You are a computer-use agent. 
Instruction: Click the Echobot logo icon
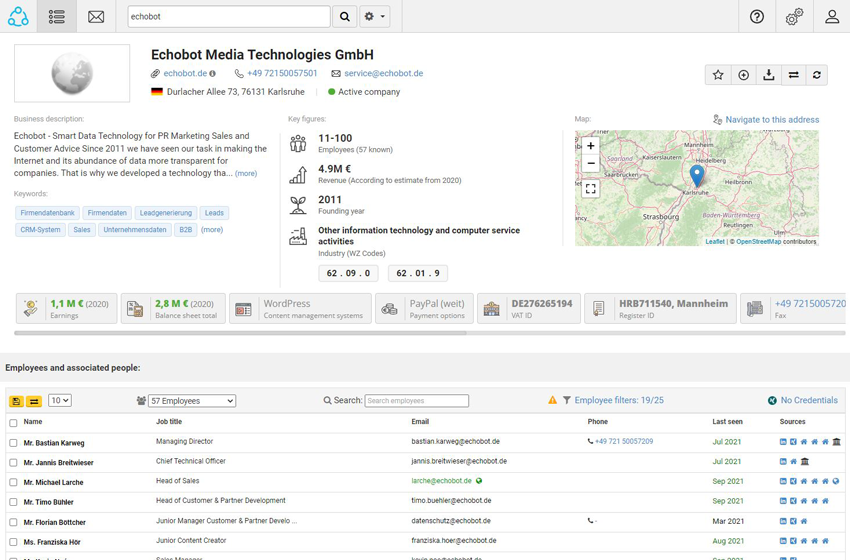[x=18, y=16]
